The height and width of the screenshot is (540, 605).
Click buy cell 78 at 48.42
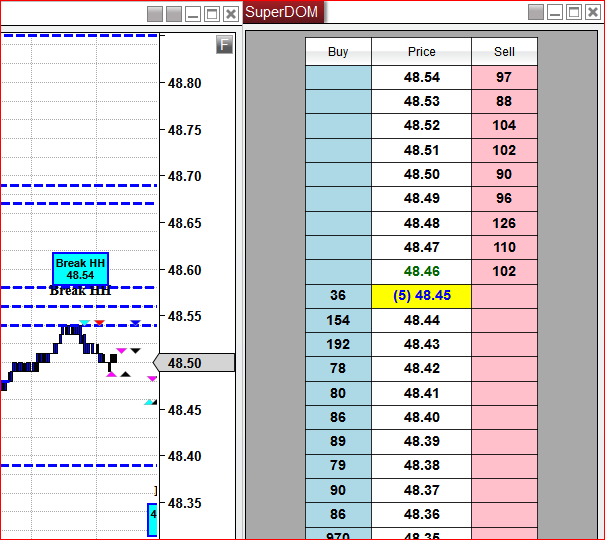click(x=338, y=369)
